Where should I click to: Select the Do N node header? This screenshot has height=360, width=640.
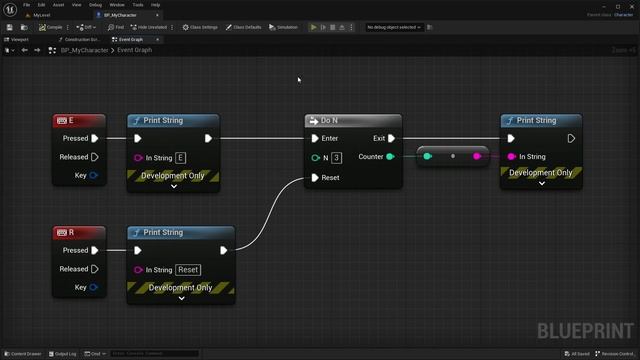(353, 120)
